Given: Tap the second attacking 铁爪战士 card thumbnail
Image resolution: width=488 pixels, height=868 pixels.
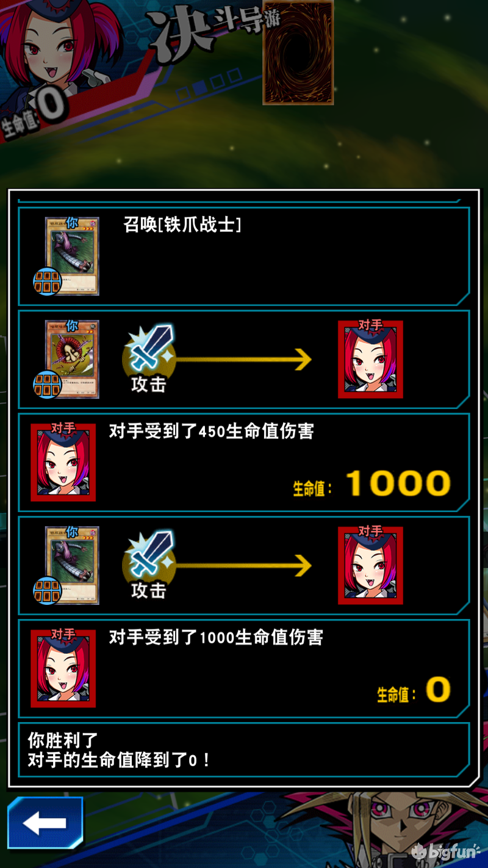Looking at the screenshot, I should [72, 565].
